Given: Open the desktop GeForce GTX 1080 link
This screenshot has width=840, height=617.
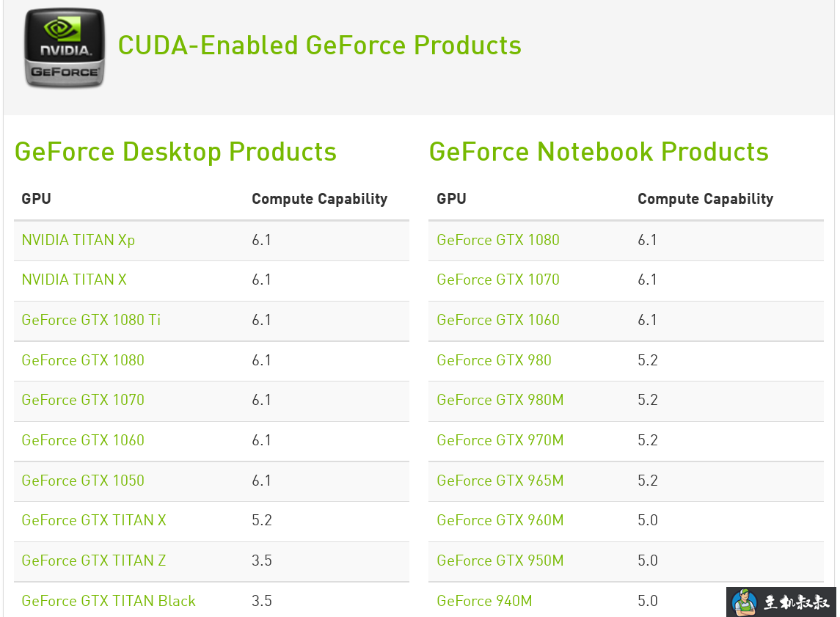Looking at the screenshot, I should [x=83, y=360].
